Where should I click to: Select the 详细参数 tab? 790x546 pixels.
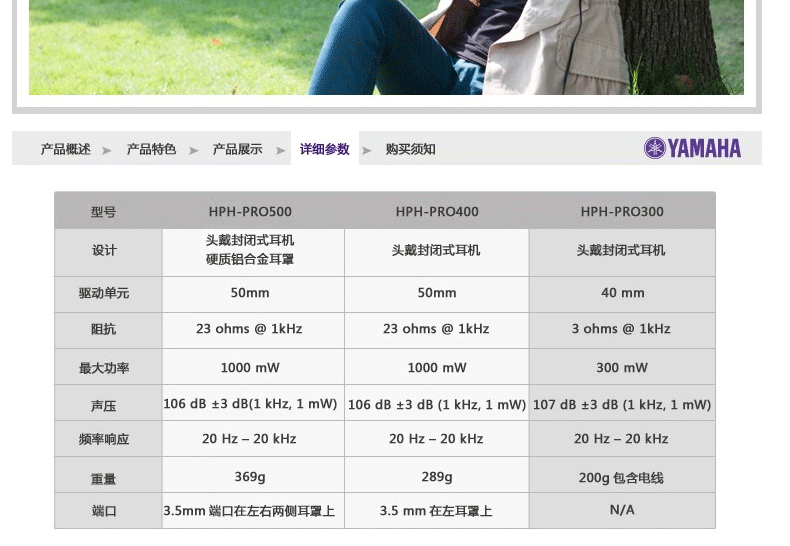coord(324,149)
